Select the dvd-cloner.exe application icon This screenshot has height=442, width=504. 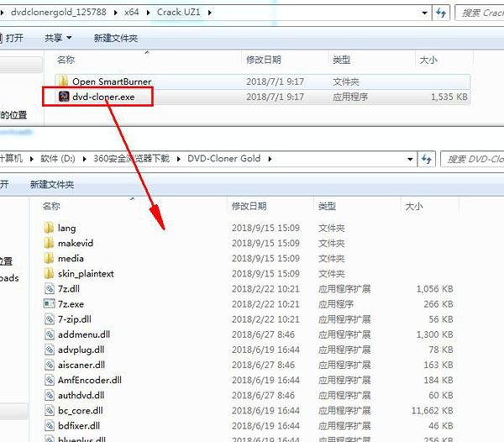coord(64,97)
